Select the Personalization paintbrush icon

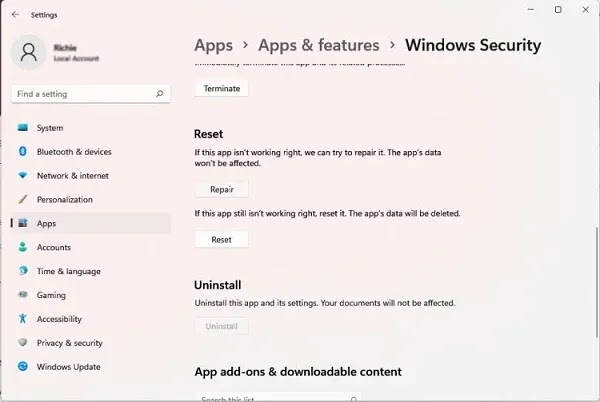pyautogui.click(x=23, y=199)
